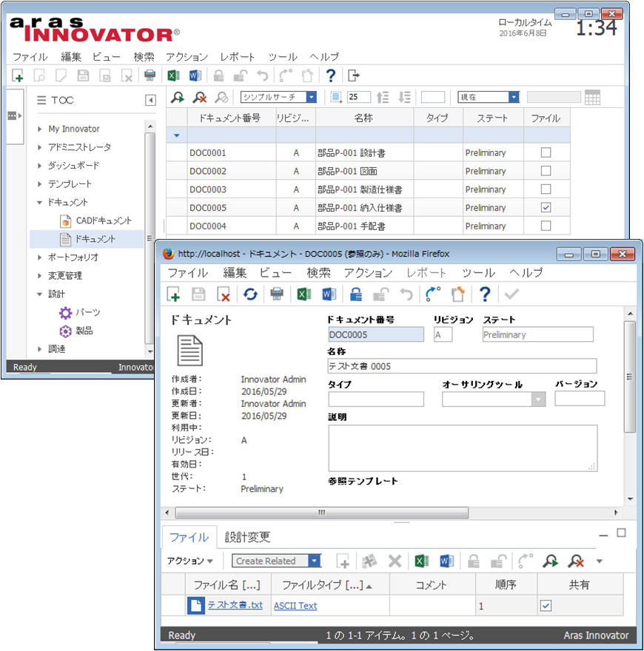This screenshot has width=644, height=651.
Task: Click the print icon in the document window toolbar
Action: 277,294
